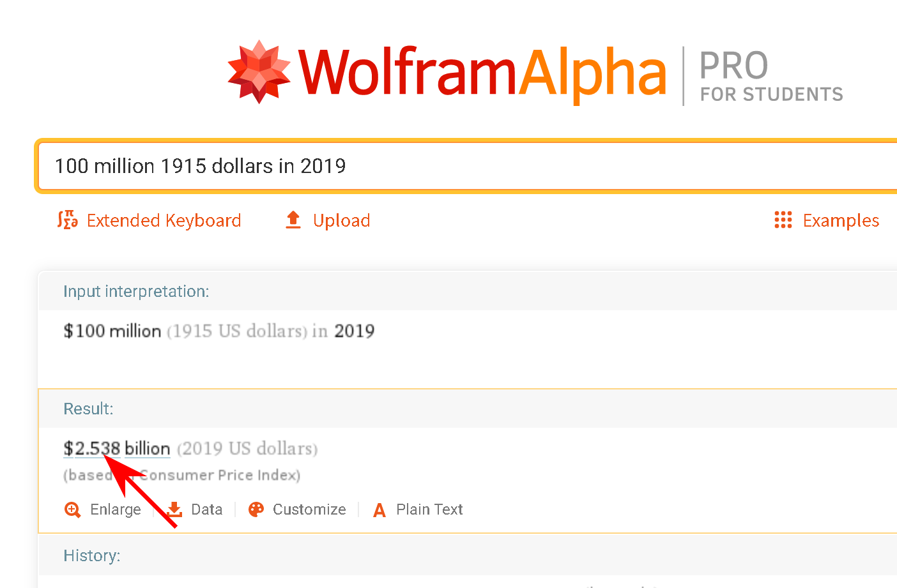Open the "Examples" text link
Image resolution: width=897 pixels, height=588 pixels.
pos(841,220)
